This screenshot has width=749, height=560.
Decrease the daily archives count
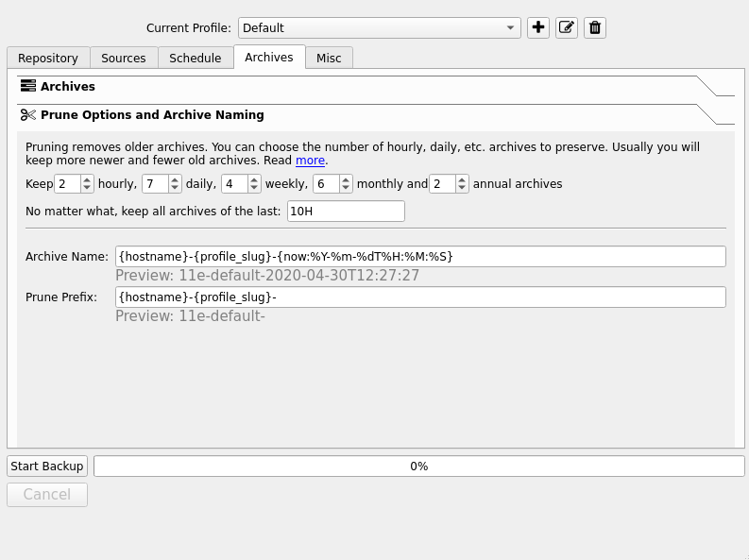175,188
